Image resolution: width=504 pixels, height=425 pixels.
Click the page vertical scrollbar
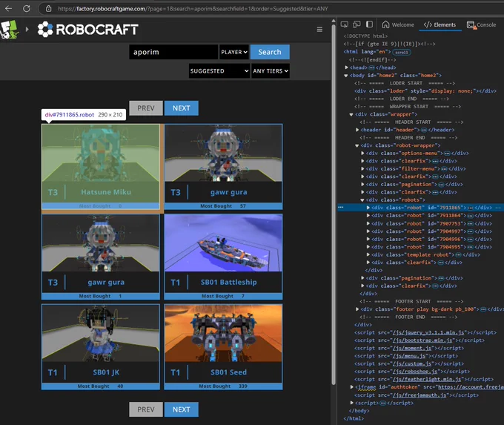334,204
